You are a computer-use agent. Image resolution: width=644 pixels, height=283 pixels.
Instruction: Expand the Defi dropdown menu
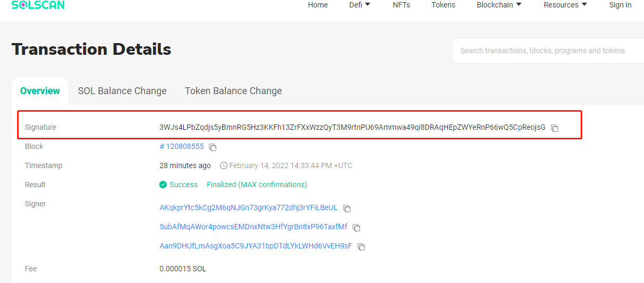(x=360, y=5)
